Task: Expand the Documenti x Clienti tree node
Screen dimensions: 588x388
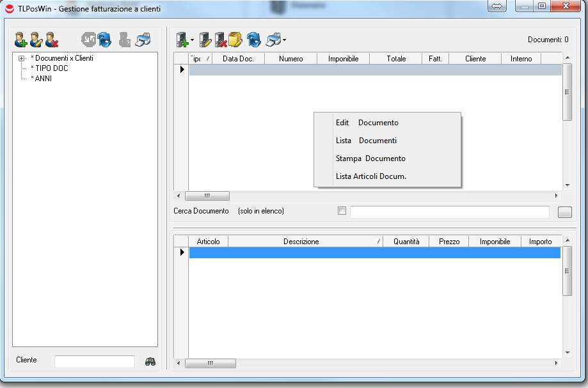Action: click(x=22, y=58)
